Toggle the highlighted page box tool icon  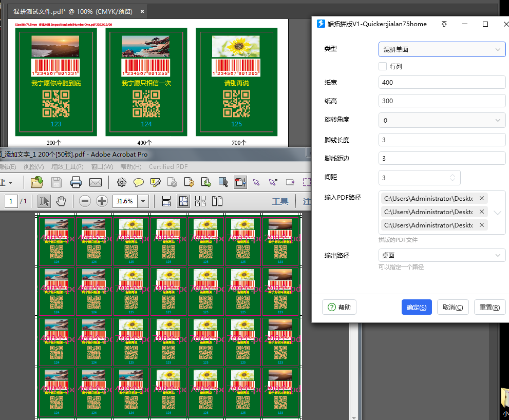pyautogui.click(x=240, y=182)
